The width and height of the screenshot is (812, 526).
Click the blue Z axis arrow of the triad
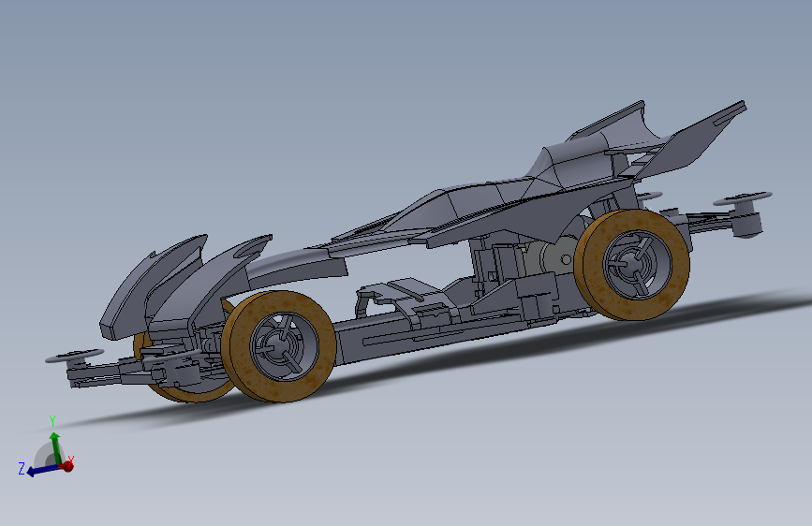(x=41, y=470)
